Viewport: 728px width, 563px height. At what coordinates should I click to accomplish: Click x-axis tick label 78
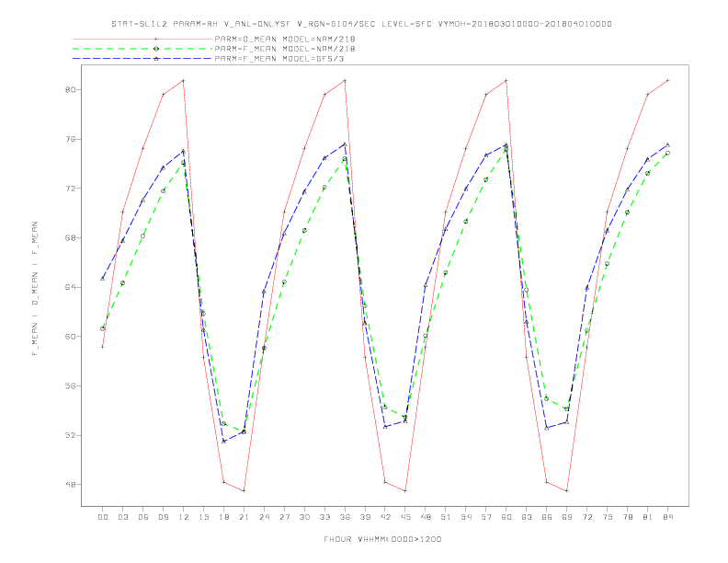point(628,517)
